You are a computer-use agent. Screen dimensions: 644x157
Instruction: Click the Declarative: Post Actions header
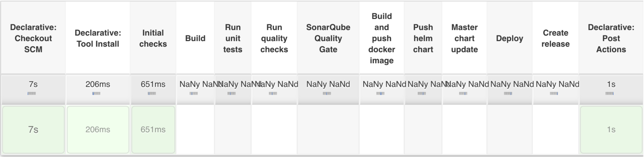pyautogui.click(x=611, y=38)
